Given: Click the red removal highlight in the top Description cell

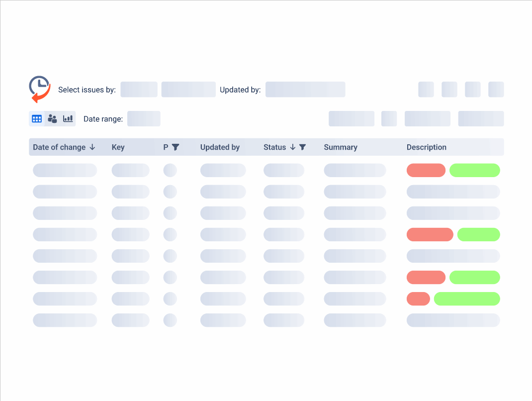Looking at the screenshot, I should 426,170.
